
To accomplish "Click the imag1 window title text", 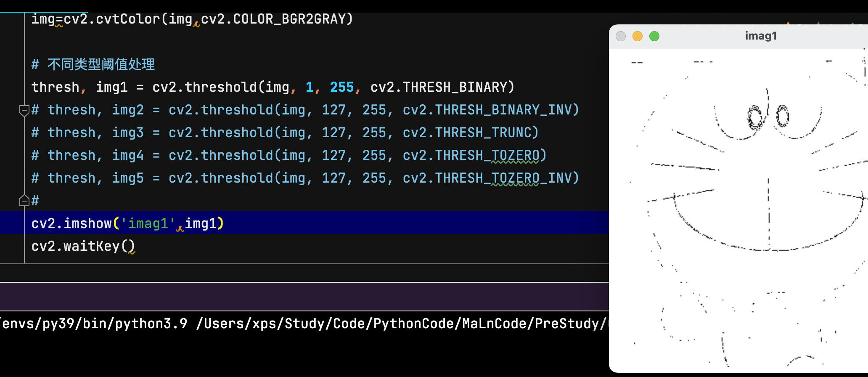I will point(761,36).
